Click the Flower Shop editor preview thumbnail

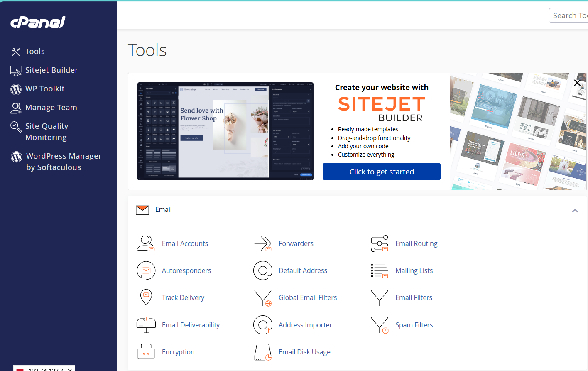click(225, 131)
